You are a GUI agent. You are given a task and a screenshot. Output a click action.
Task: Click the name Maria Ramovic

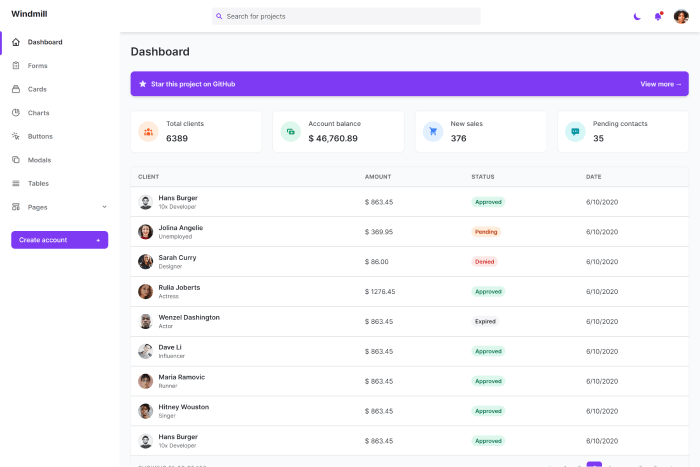click(182, 377)
